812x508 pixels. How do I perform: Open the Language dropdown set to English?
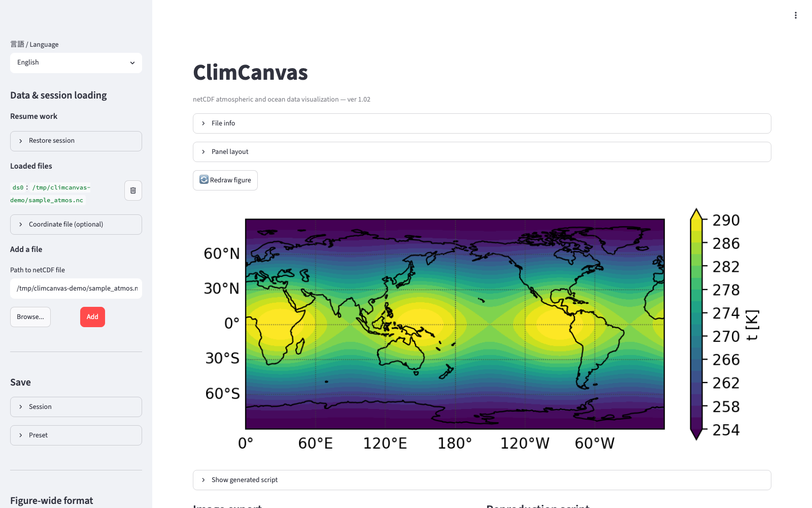point(76,63)
